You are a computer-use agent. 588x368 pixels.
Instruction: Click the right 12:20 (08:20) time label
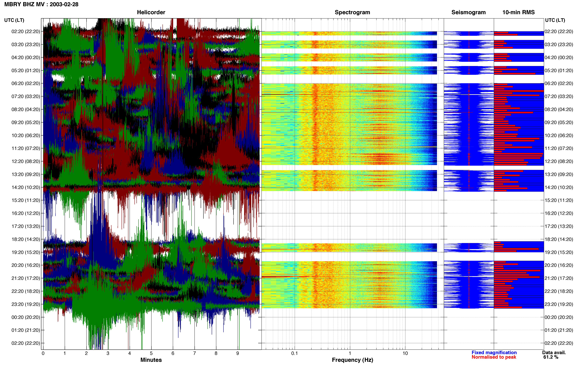[559, 161]
